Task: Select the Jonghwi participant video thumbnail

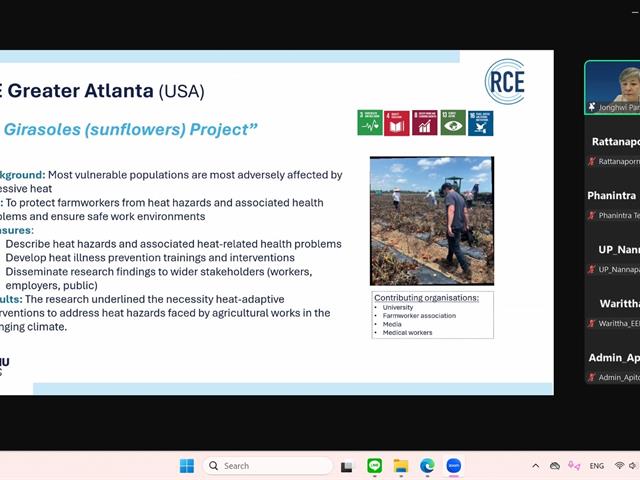Action: pyautogui.click(x=612, y=87)
